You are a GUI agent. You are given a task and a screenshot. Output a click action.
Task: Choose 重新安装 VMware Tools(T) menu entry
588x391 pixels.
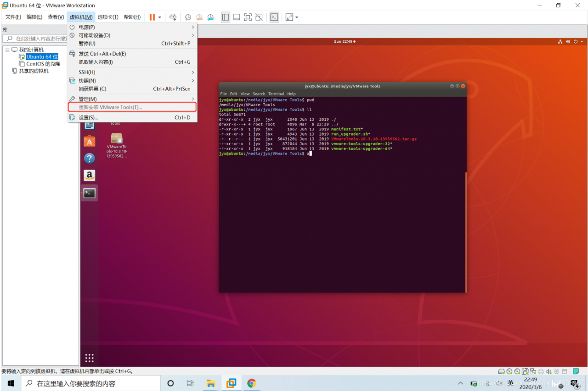click(x=132, y=108)
